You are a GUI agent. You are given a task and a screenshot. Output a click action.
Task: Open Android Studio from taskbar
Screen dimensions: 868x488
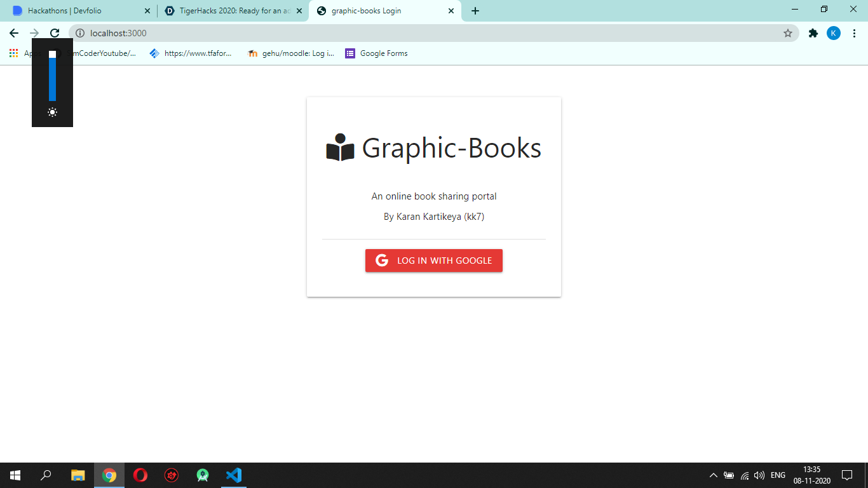pos(203,475)
